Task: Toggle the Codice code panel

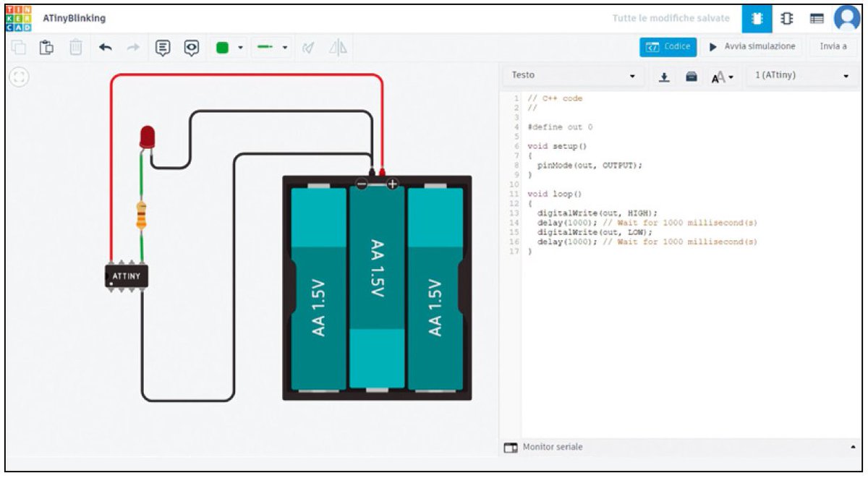Action: [x=668, y=47]
